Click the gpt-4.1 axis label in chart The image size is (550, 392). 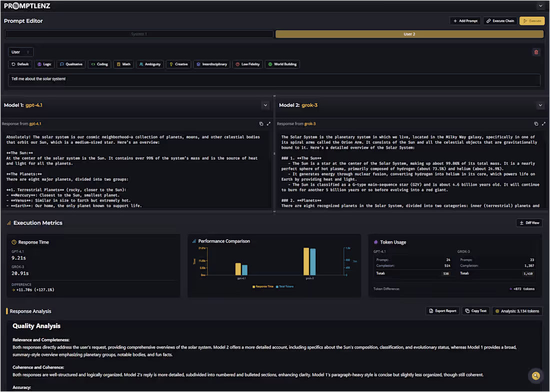[241, 279]
